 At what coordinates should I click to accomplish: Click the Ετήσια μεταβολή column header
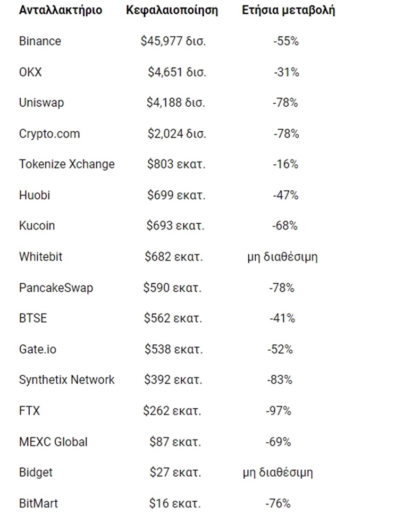point(288,10)
